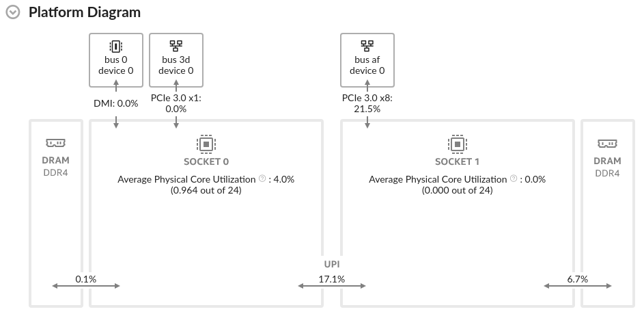Click the left DRAM memory module icon
This screenshot has width=644, height=316.
click(x=55, y=144)
